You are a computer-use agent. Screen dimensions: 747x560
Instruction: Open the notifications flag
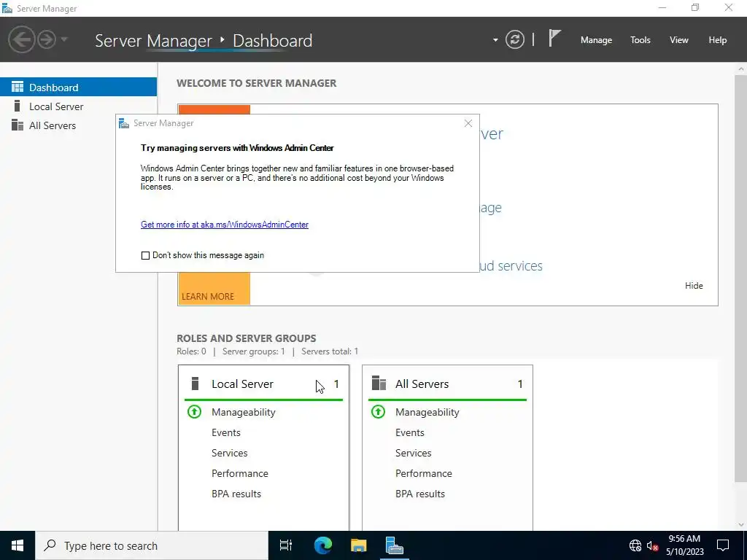[x=554, y=39]
